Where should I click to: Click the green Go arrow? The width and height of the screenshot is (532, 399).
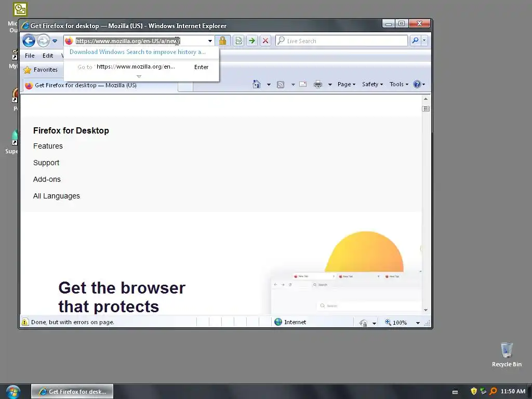[x=252, y=41]
